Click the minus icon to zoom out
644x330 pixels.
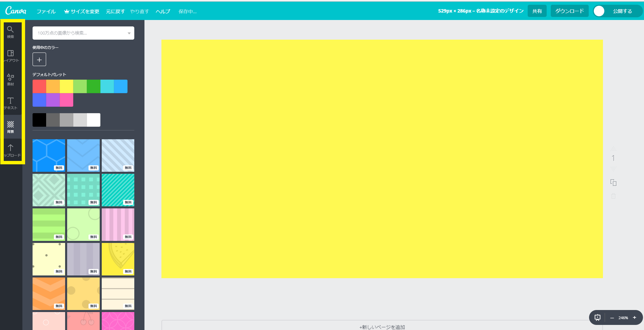(x=612, y=318)
